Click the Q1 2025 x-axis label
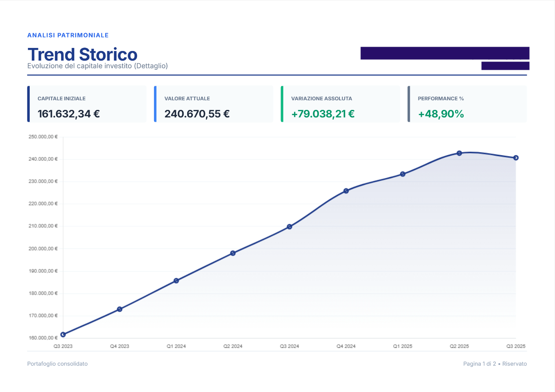555x392 pixels. (403, 346)
